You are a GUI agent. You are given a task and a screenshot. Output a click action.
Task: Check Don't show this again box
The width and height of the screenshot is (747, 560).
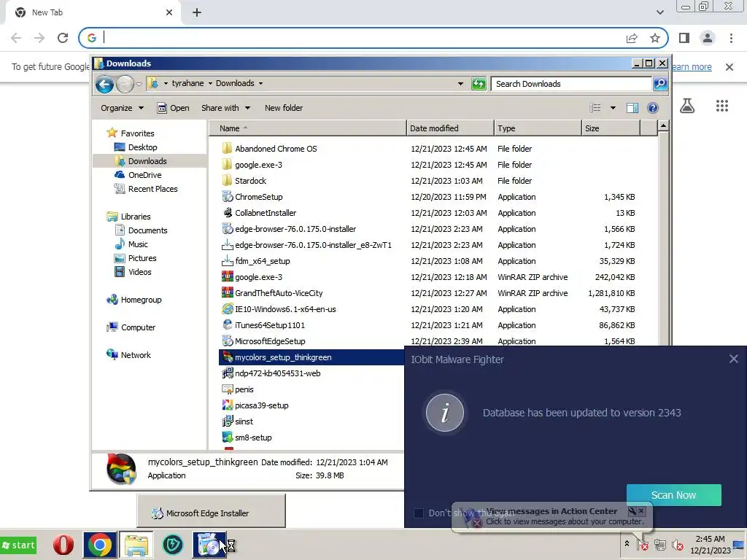[419, 513]
